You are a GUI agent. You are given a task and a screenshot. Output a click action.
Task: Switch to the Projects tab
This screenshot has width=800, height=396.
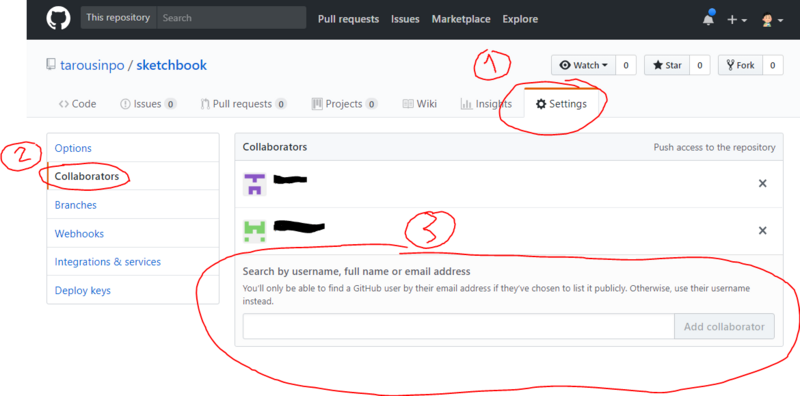[x=344, y=104]
